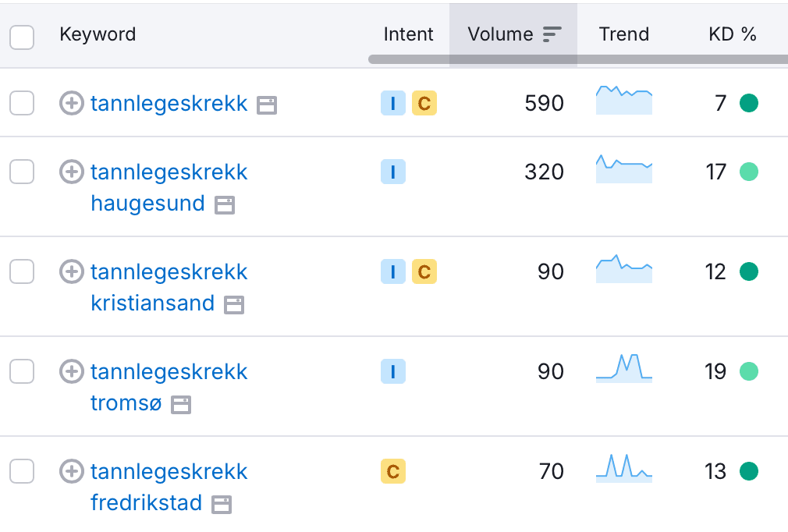This screenshot has width=788, height=532.
Task: Click the Volume sort icon
Action: click(x=552, y=34)
